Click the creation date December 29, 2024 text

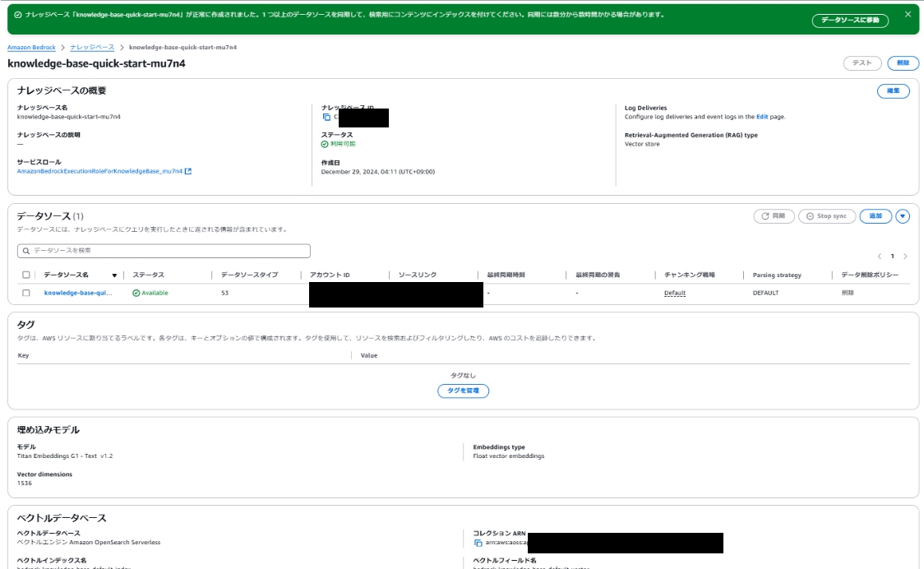pos(377,172)
